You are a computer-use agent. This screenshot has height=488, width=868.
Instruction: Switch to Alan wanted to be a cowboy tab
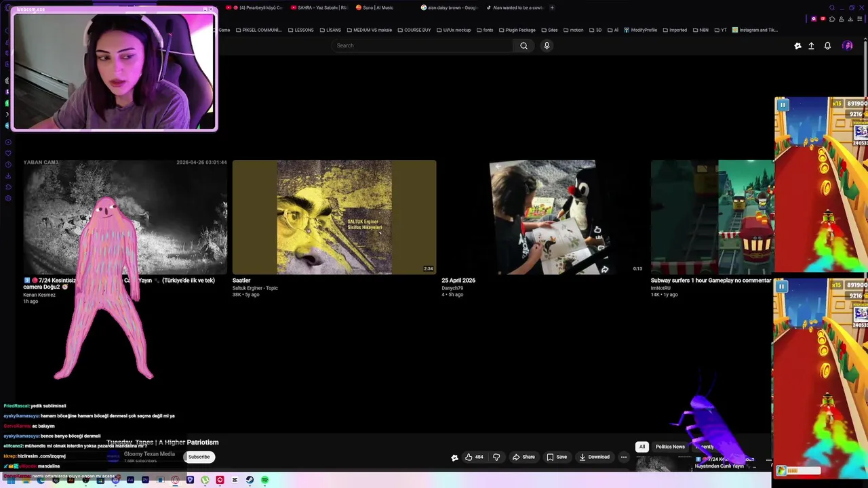point(515,7)
